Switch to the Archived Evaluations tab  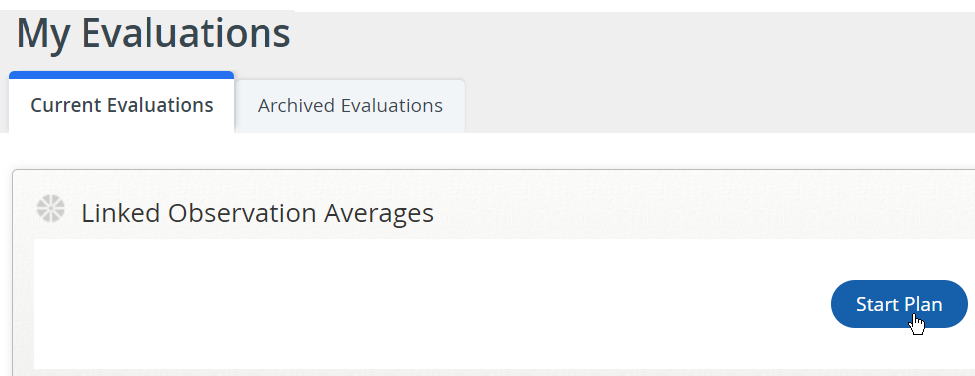(350, 106)
